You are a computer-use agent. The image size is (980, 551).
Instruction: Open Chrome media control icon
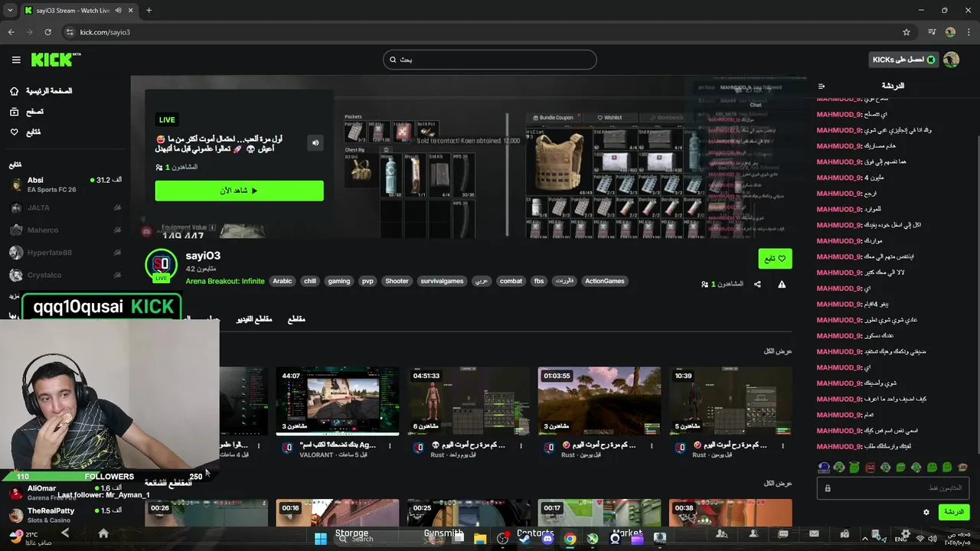[932, 32]
